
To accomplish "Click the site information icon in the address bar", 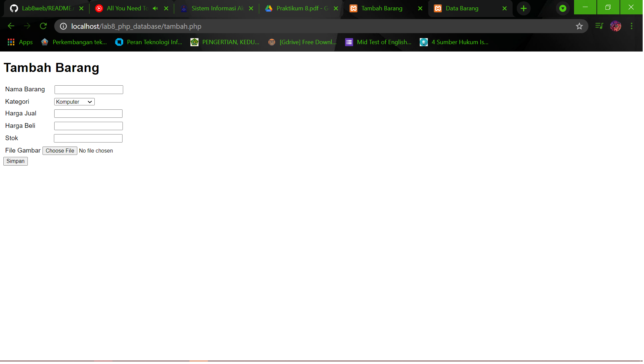I will pos(63,26).
